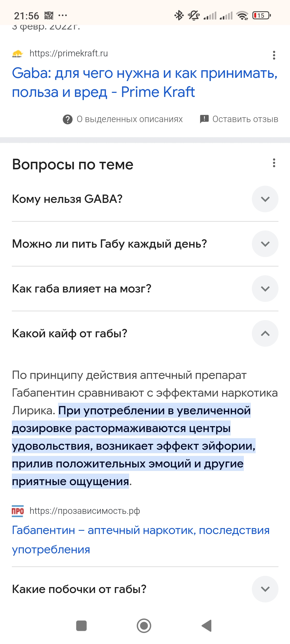The height and width of the screenshot is (644, 290).
Task: Open the Gaba: для чего нужна Prime Kraft link
Action: point(145,83)
